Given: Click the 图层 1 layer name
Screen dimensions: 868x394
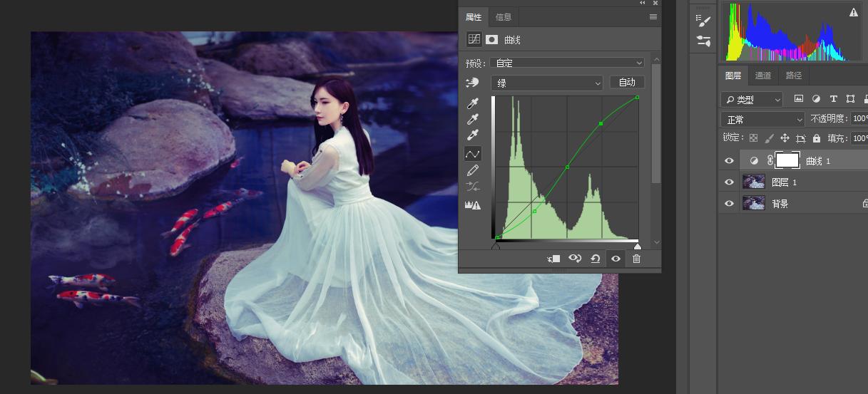Looking at the screenshot, I should click(x=785, y=182).
